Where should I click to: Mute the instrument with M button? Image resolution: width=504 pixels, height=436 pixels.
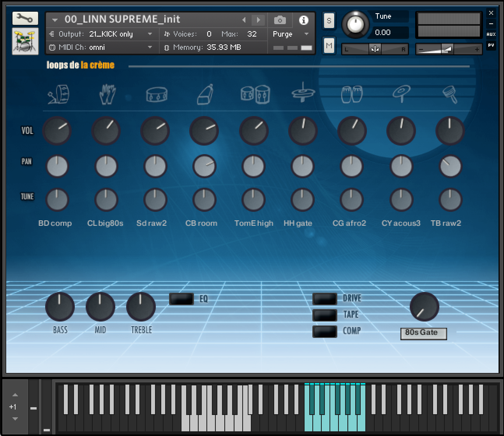[x=329, y=46]
